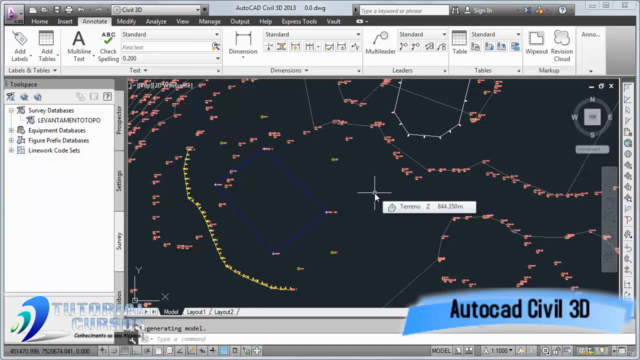The image size is (640, 360).
Task: Click the Collect multileaders icon
Action: [441, 47]
